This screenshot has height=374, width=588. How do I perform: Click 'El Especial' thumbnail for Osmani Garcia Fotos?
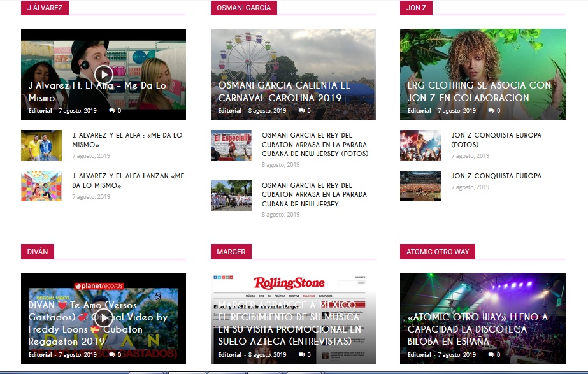231,145
